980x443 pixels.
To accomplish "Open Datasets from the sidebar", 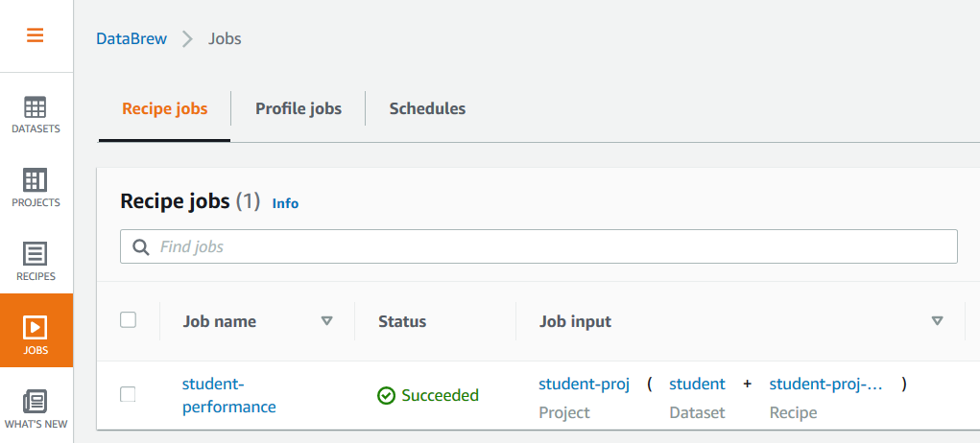I will pos(36,114).
